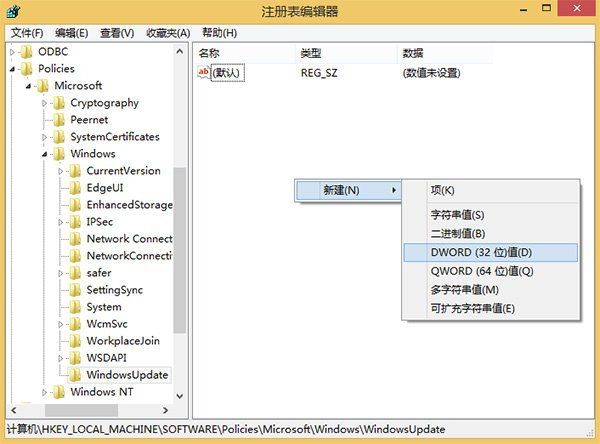Click the safer folder icon
The image size is (600, 444).
coord(75,273)
